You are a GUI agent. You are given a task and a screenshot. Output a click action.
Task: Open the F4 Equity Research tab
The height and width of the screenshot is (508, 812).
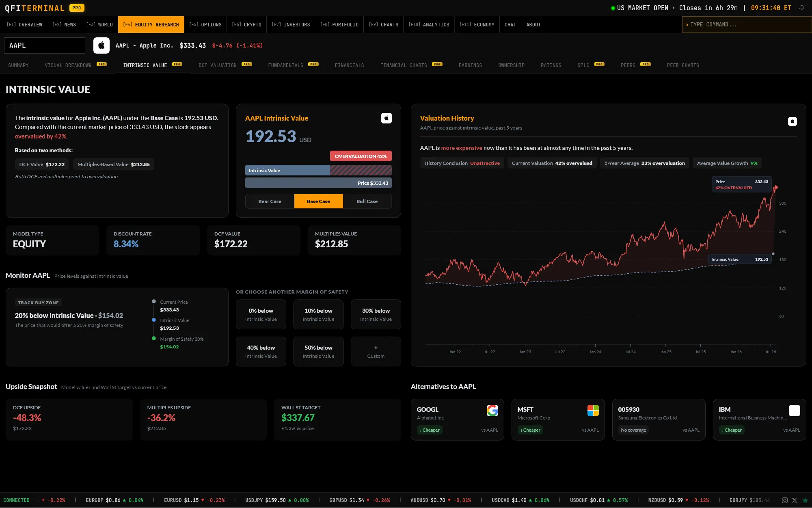(151, 25)
